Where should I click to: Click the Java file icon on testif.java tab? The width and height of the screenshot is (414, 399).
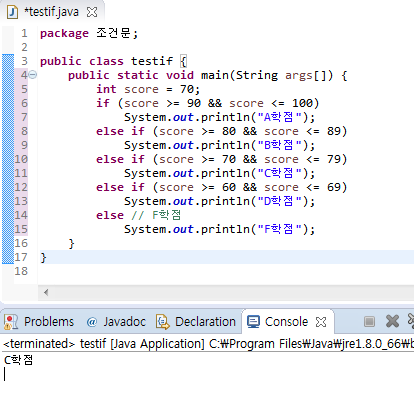click(x=13, y=12)
